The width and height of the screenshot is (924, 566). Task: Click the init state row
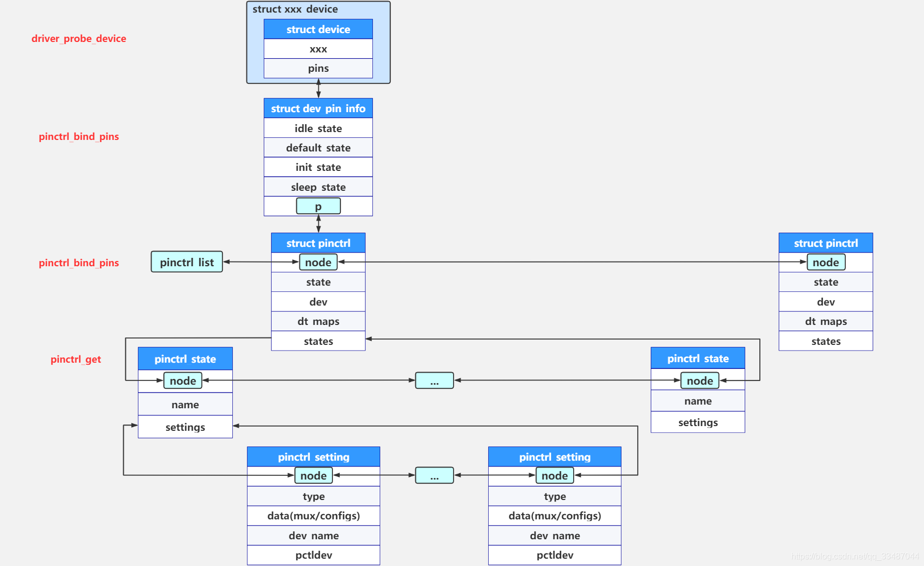(x=318, y=167)
